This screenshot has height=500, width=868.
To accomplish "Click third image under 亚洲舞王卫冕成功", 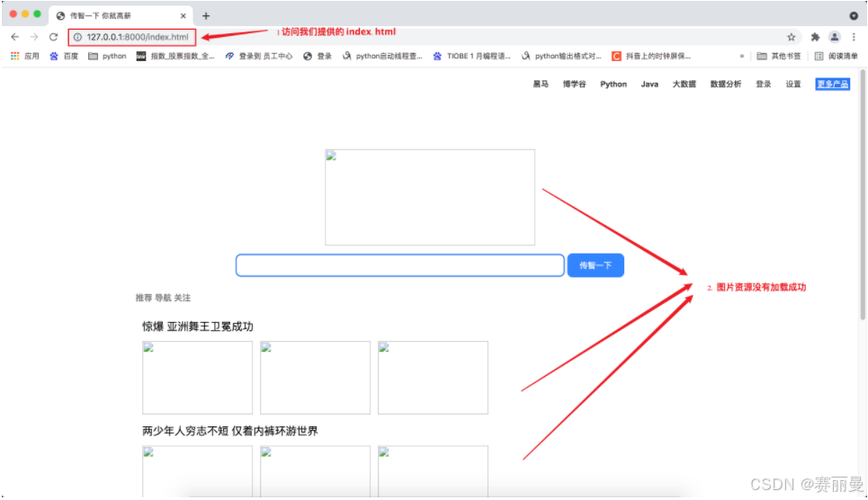I will (x=433, y=378).
